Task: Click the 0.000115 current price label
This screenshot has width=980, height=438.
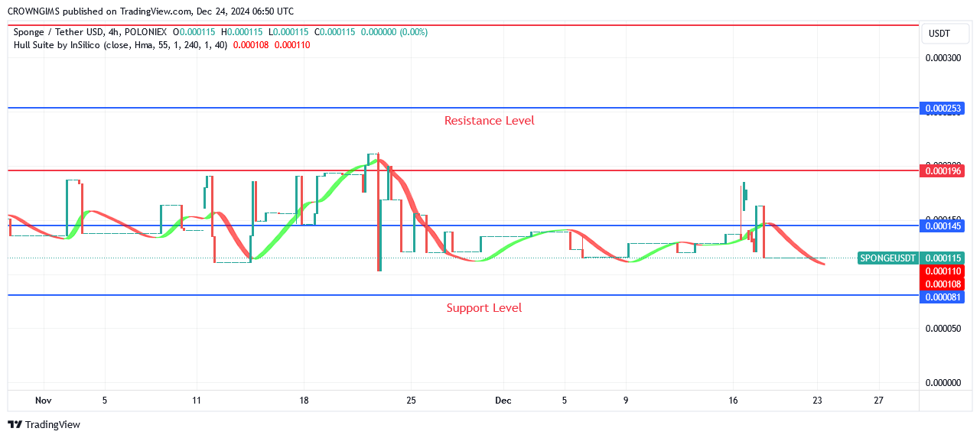Action: (x=942, y=258)
